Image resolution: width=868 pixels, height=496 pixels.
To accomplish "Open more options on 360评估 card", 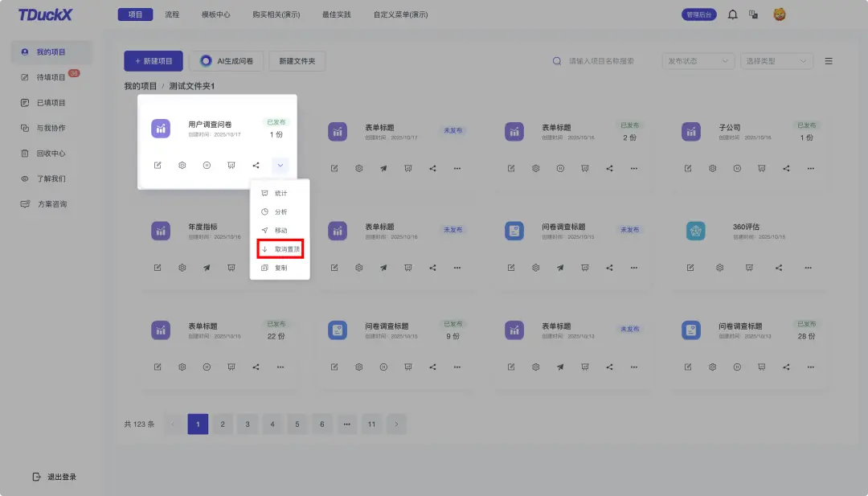I will [x=809, y=268].
